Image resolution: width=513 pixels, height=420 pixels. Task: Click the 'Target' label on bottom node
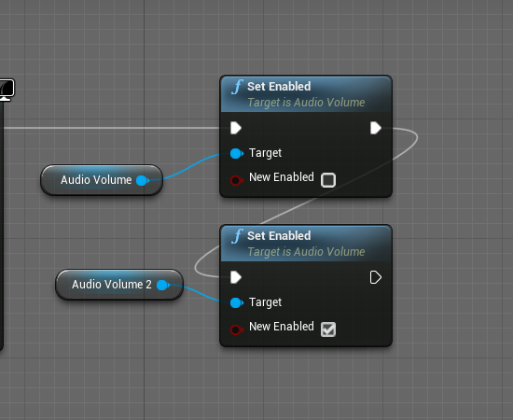click(265, 302)
